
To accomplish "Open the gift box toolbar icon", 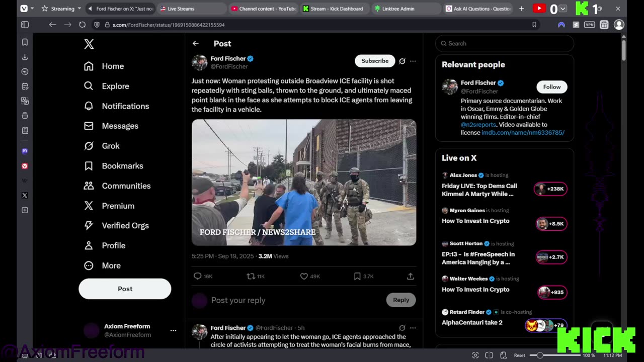I will (x=604, y=25).
